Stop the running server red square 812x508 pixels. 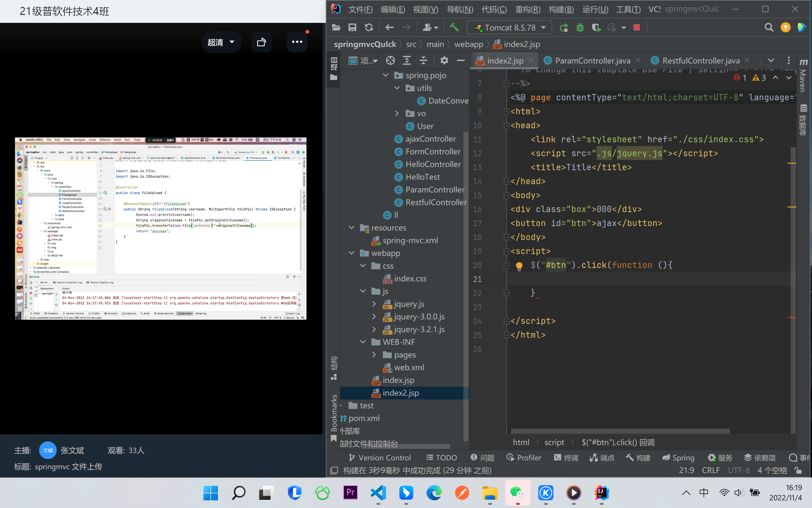(636, 27)
